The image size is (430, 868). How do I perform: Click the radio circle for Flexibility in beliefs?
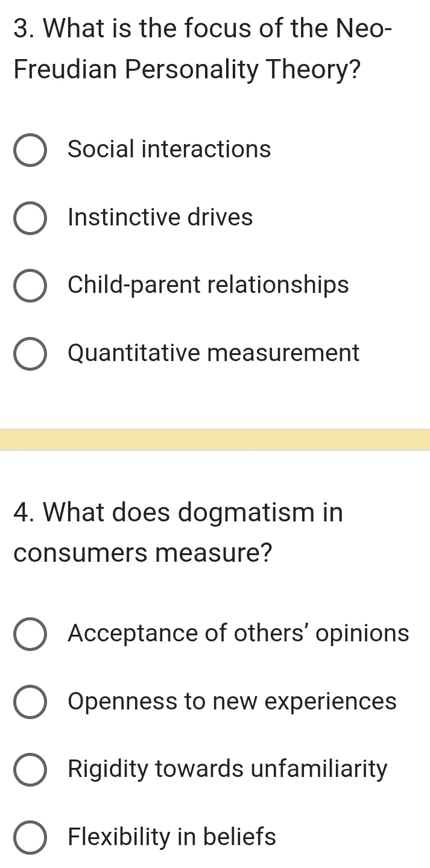[x=31, y=837]
